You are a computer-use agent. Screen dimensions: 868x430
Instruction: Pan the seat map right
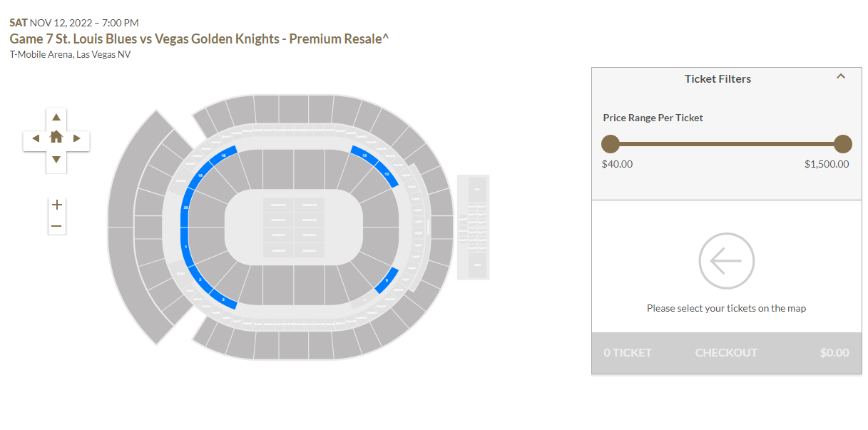pos(77,138)
